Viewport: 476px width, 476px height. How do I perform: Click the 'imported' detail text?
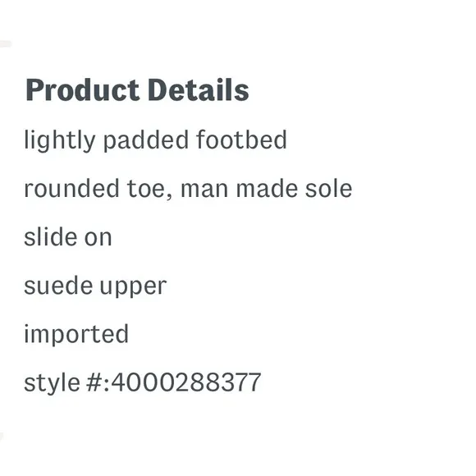76,335
